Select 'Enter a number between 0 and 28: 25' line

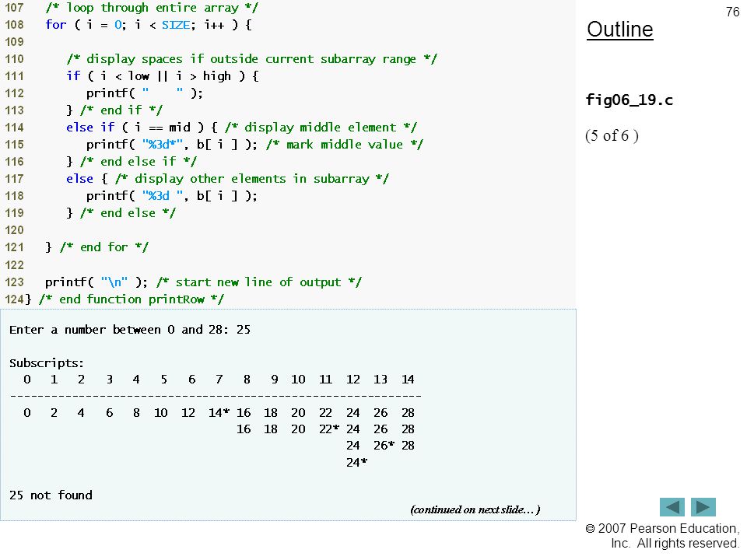[x=130, y=330]
